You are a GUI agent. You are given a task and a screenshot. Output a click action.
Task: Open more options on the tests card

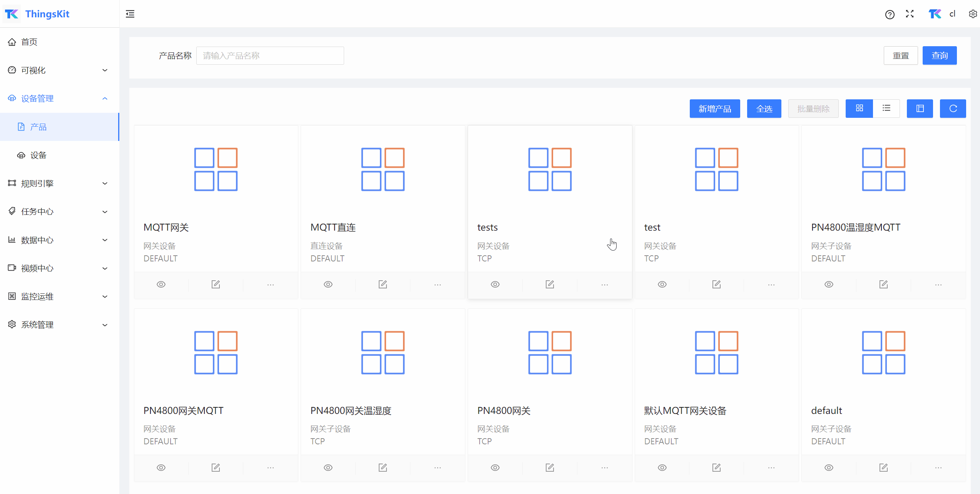point(604,285)
